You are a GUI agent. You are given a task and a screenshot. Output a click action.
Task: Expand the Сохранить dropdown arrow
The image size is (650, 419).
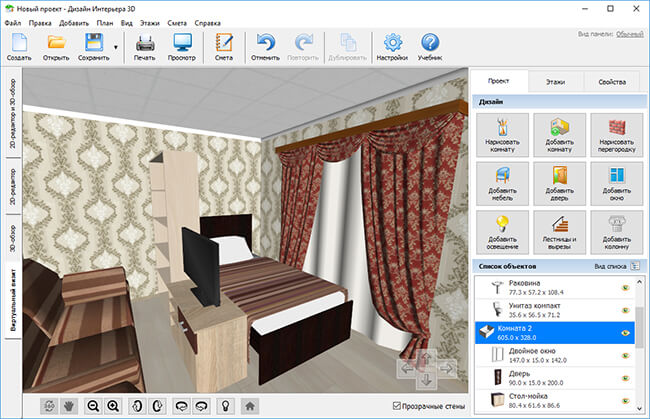point(116,47)
